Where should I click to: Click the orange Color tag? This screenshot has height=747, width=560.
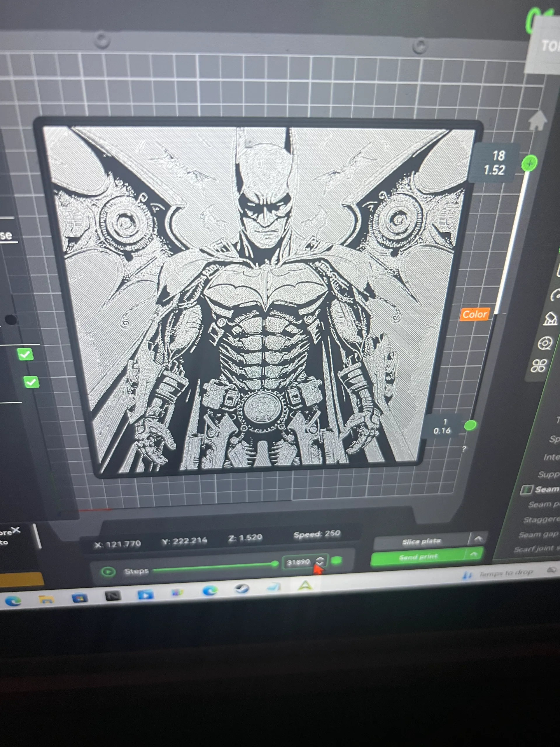pos(475,314)
